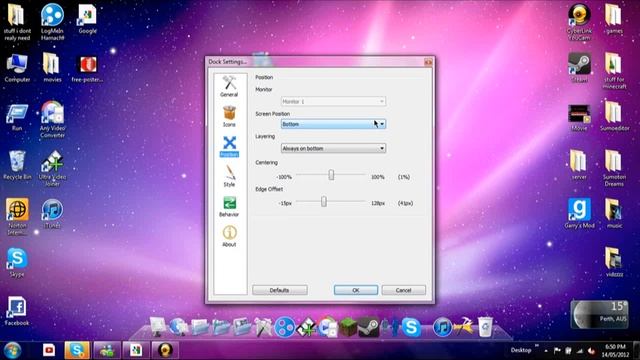Viewport: 640px width, 360px height.
Task: Open Ultra Video Joiner icon in the dock
Action: click(306, 327)
